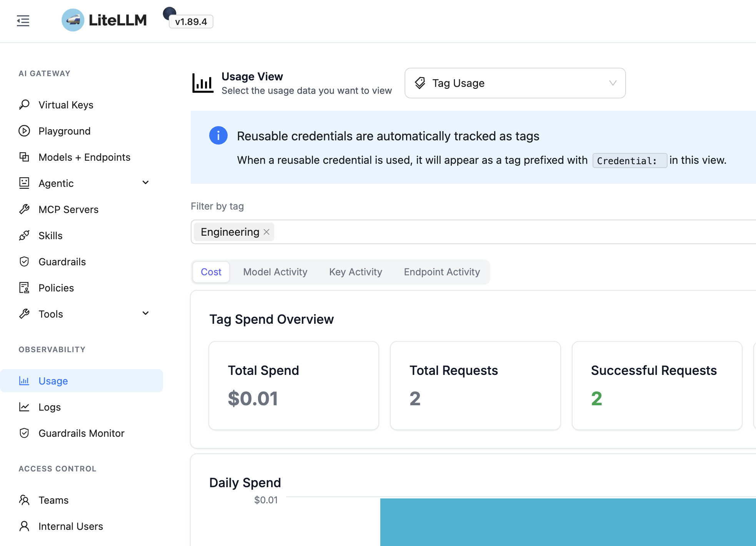Click the Daily Spend heading

[245, 483]
